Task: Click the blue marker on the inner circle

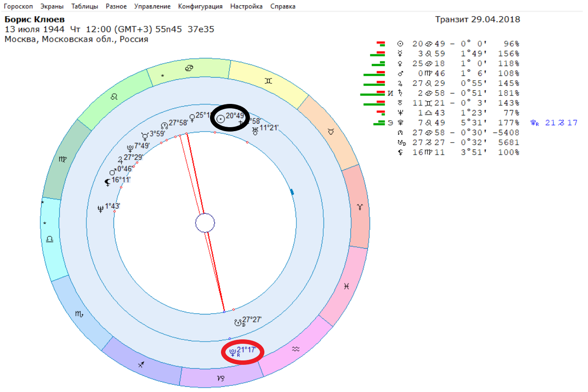Action: click(292, 192)
